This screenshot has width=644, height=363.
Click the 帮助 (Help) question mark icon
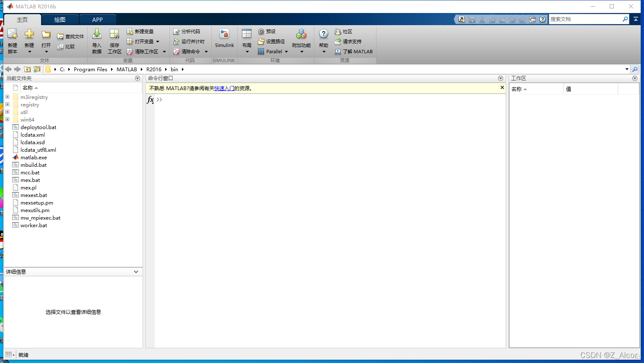(x=324, y=34)
